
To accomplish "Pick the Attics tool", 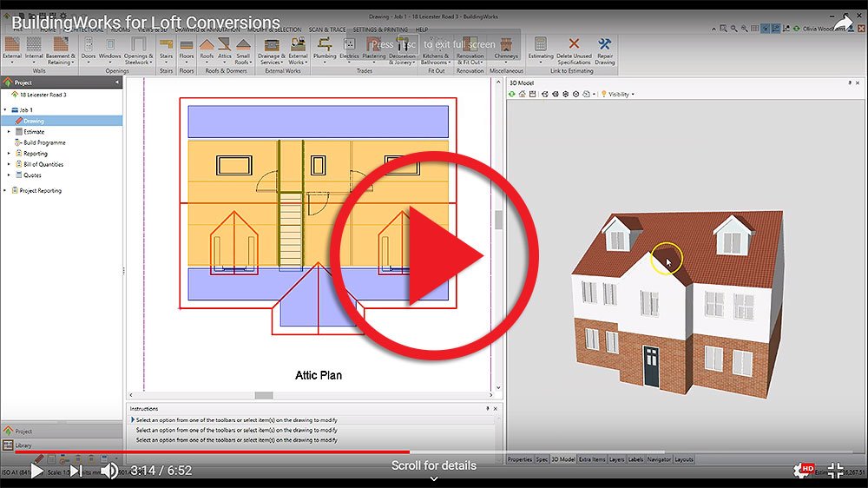I will pos(224,49).
